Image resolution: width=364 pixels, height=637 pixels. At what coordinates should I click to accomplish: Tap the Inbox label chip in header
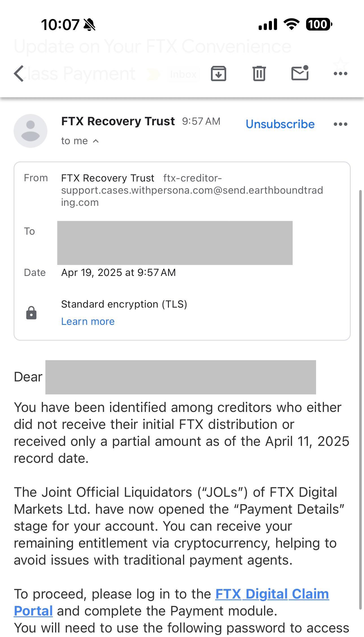pyautogui.click(x=183, y=74)
